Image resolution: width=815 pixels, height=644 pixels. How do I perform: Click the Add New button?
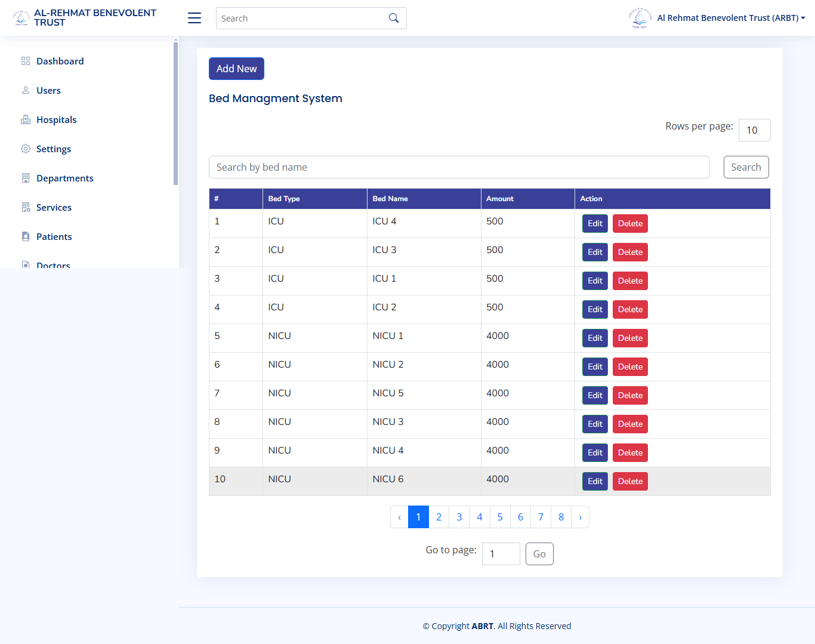[x=236, y=68]
